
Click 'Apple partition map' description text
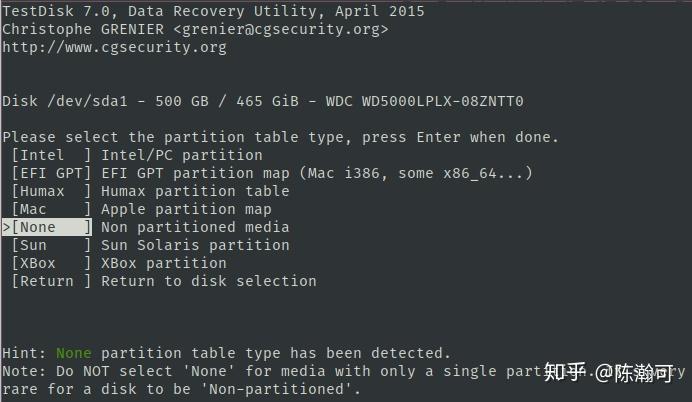(186, 209)
